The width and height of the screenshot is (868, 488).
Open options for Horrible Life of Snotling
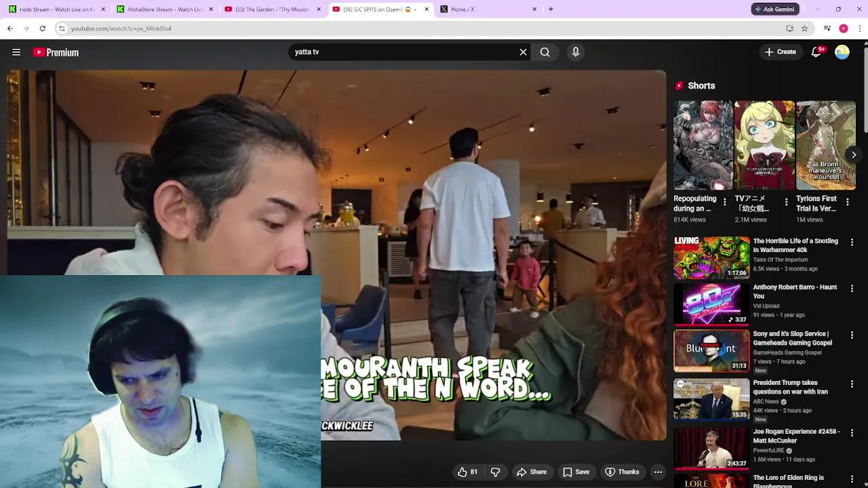852,242
